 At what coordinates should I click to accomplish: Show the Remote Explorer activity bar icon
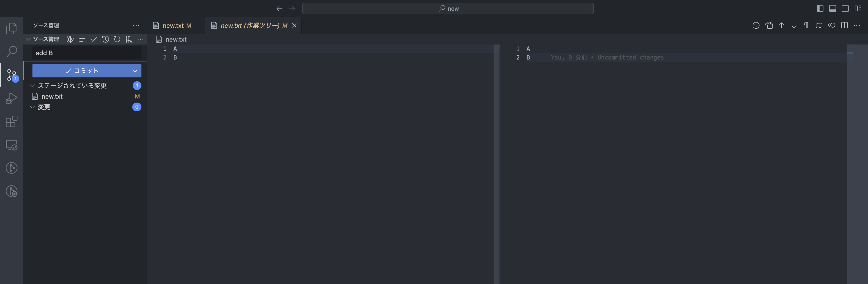coord(11,145)
